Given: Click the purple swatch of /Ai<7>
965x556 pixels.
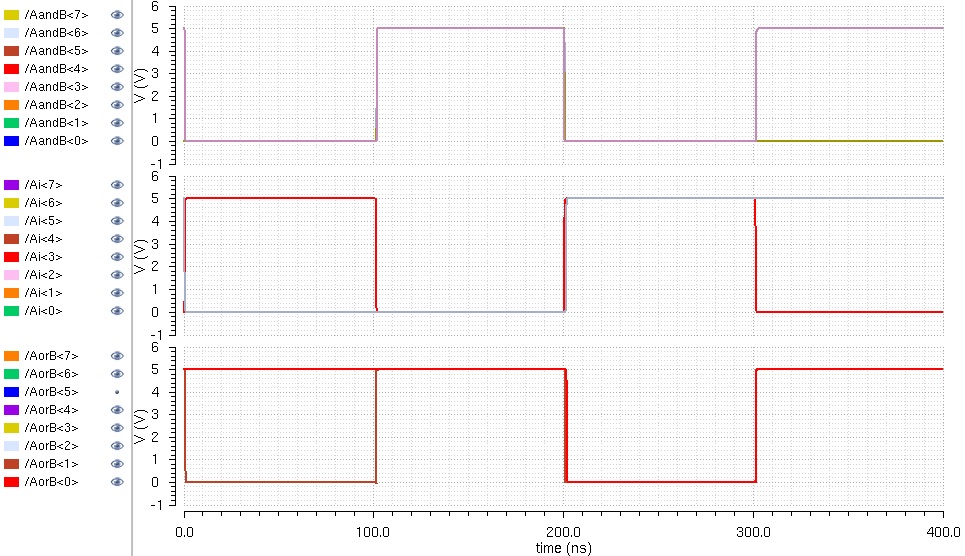Looking at the screenshot, I should pos(12,185).
